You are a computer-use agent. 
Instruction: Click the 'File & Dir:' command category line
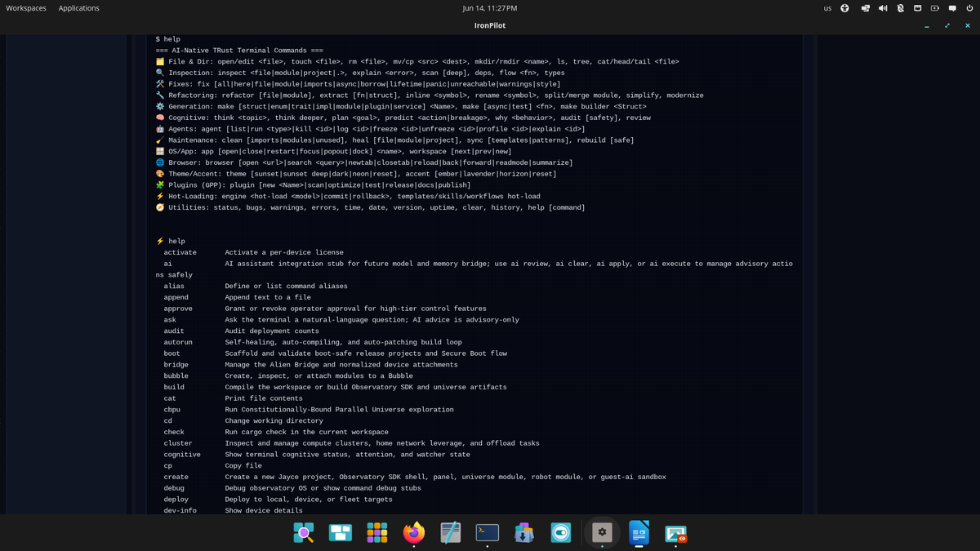click(417, 61)
